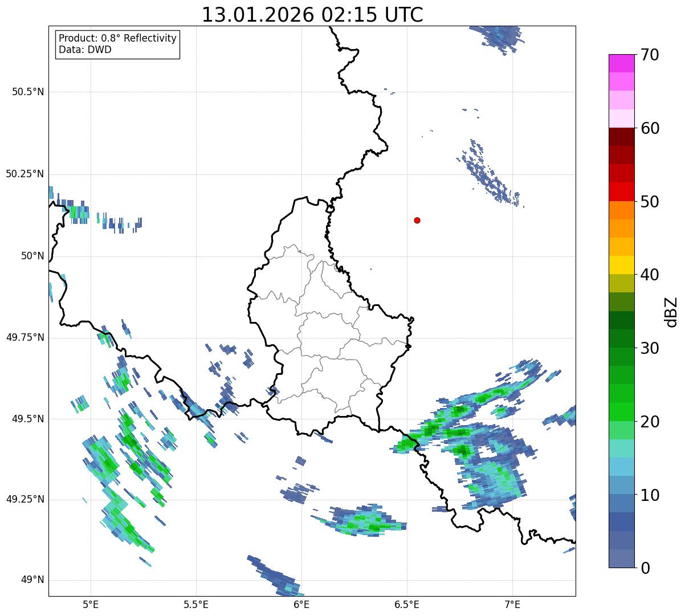Click the colorbar value 30
The image size is (685, 616).
click(650, 348)
